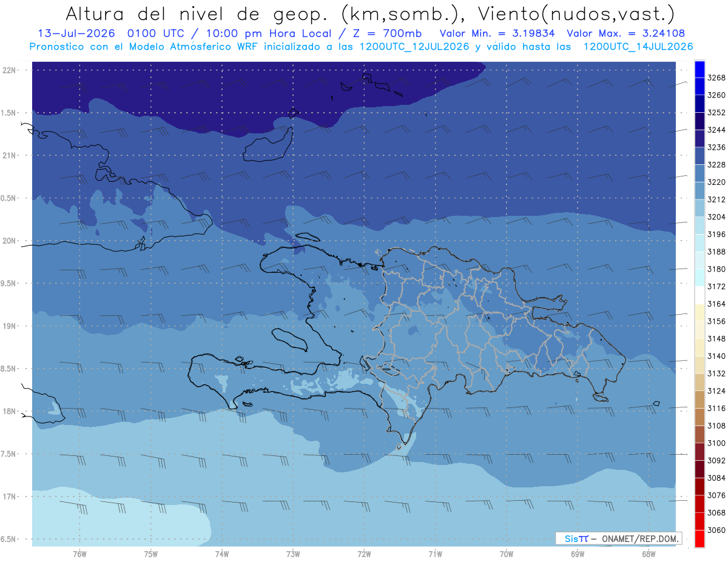Click the '18N' latitude label

(x=9, y=411)
